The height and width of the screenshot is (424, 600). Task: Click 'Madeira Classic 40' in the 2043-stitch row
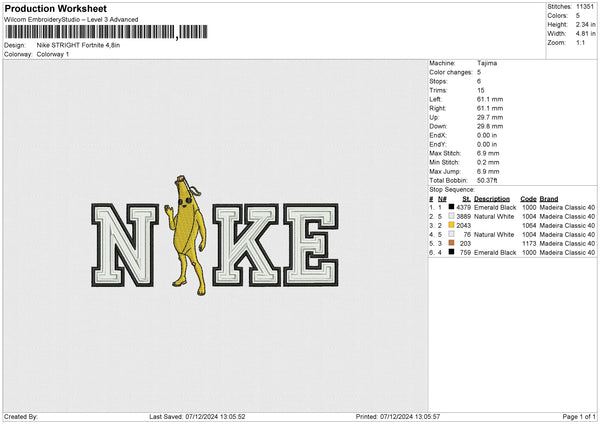(x=567, y=225)
